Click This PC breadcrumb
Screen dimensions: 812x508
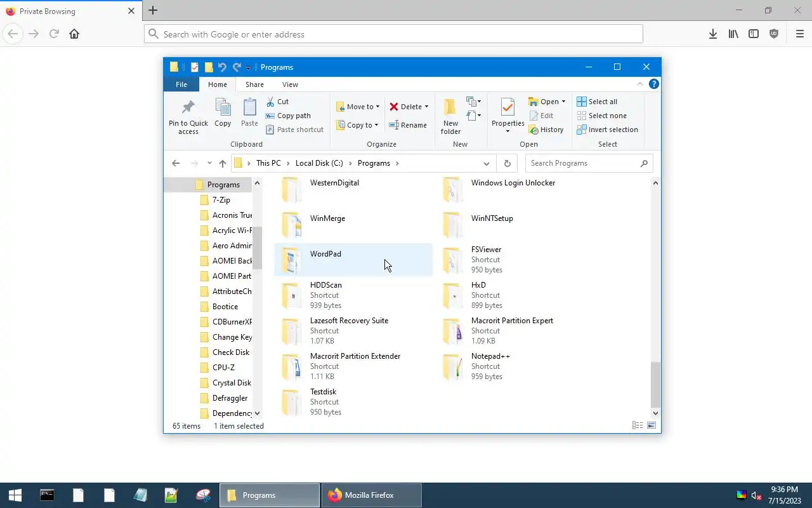(268, 163)
